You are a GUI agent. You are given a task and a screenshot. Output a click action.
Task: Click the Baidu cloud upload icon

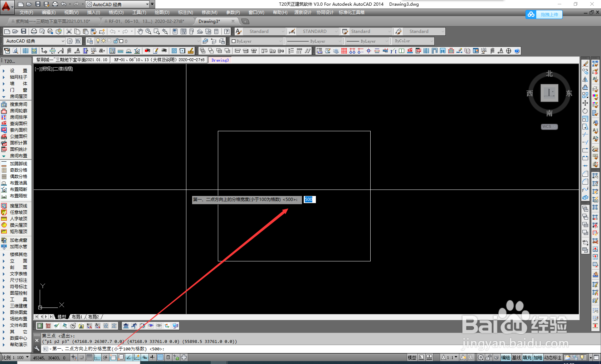[531, 14]
